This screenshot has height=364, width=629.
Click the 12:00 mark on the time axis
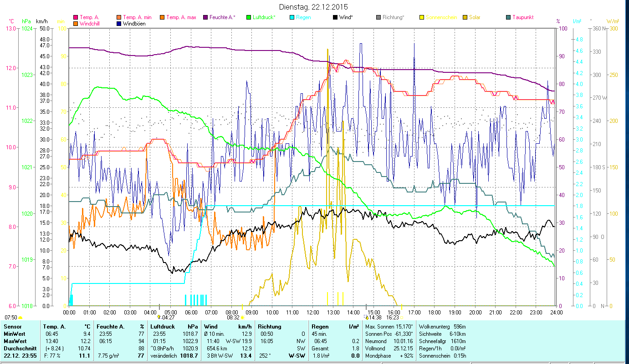(313, 313)
